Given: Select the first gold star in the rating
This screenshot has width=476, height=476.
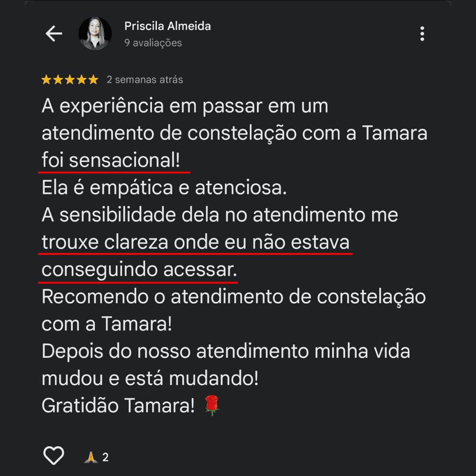Looking at the screenshot, I should (48, 80).
